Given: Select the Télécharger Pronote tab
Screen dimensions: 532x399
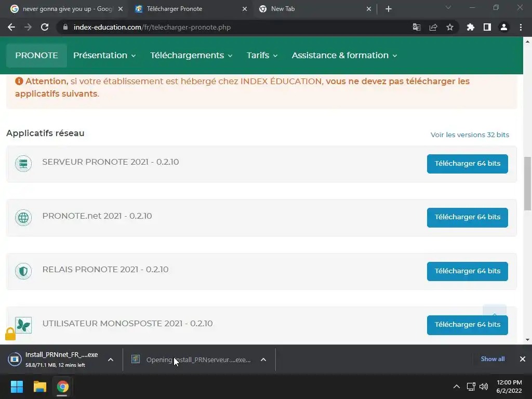Looking at the screenshot, I should pyautogui.click(x=190, y=9).
